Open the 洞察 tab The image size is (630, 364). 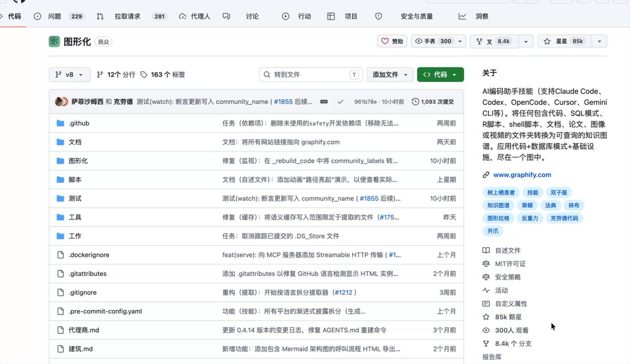click(474, 16)
